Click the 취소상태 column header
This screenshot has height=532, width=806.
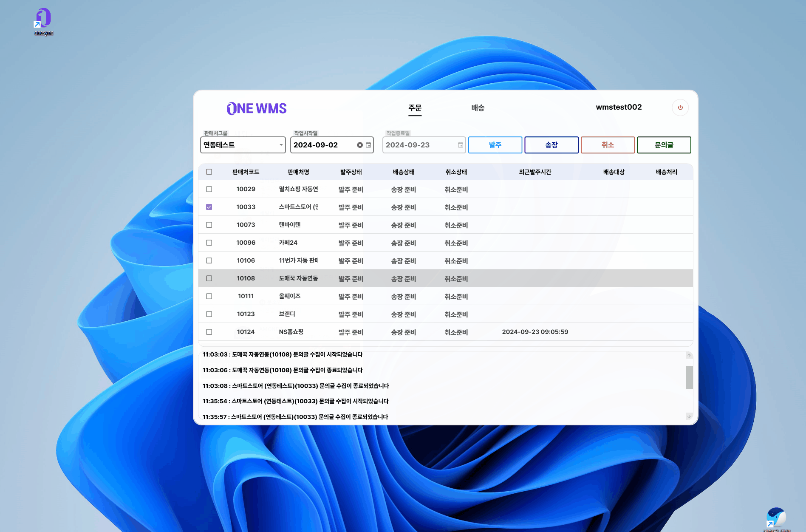coord(456,172)
